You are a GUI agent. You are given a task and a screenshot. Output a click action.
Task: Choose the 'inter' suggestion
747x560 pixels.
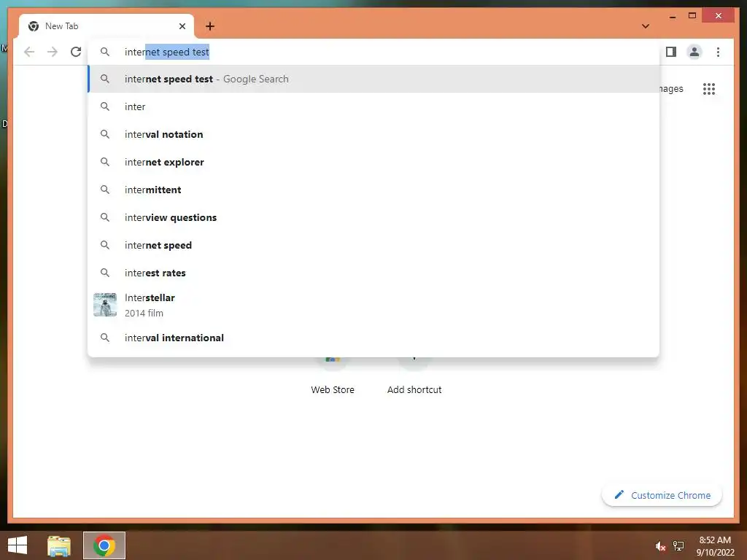373,106
